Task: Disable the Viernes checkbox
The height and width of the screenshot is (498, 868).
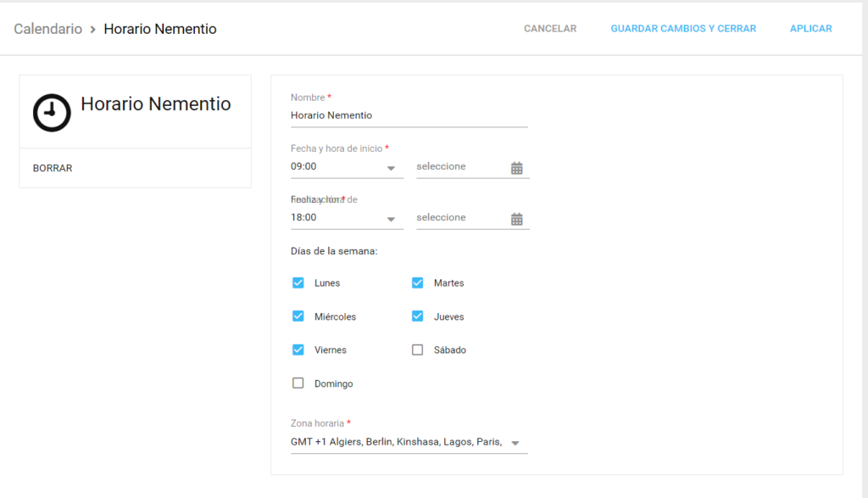Action: coord(298,350)
